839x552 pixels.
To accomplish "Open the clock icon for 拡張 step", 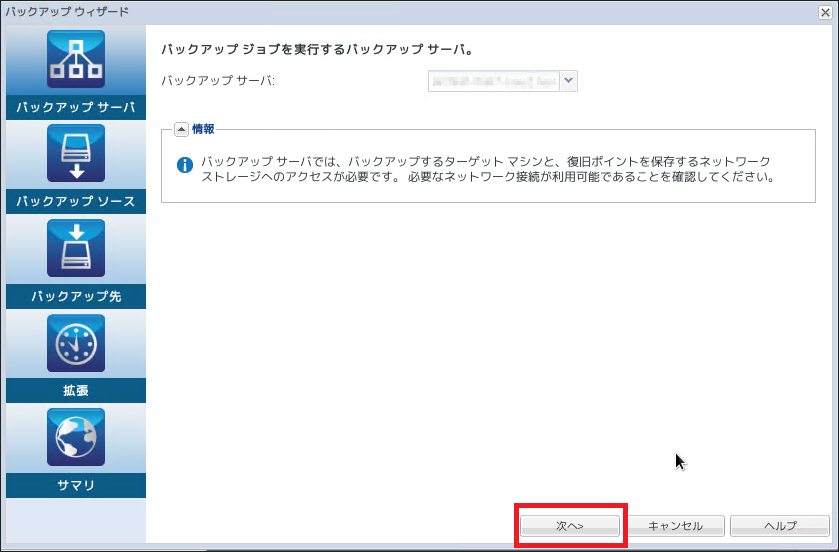I will coord(75,343).
